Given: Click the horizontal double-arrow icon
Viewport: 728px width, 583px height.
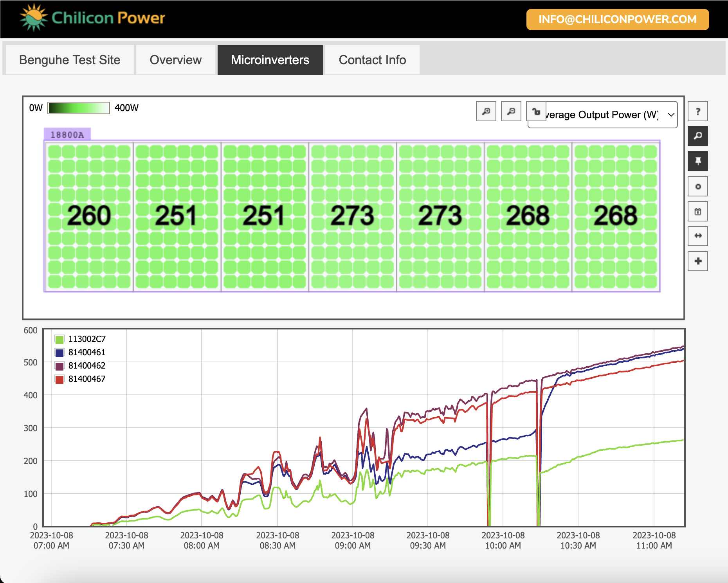Looking at the screenshot, I should pos(698,236).
